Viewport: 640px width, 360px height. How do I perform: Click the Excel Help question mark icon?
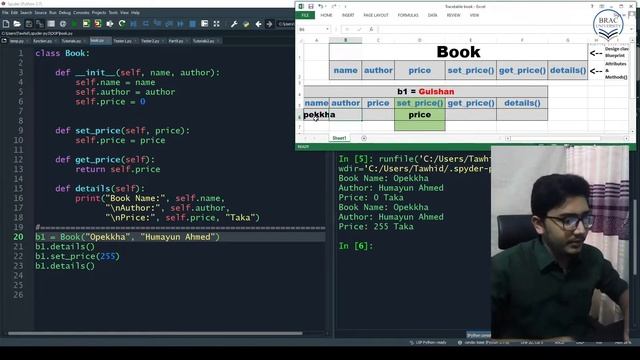592,7
